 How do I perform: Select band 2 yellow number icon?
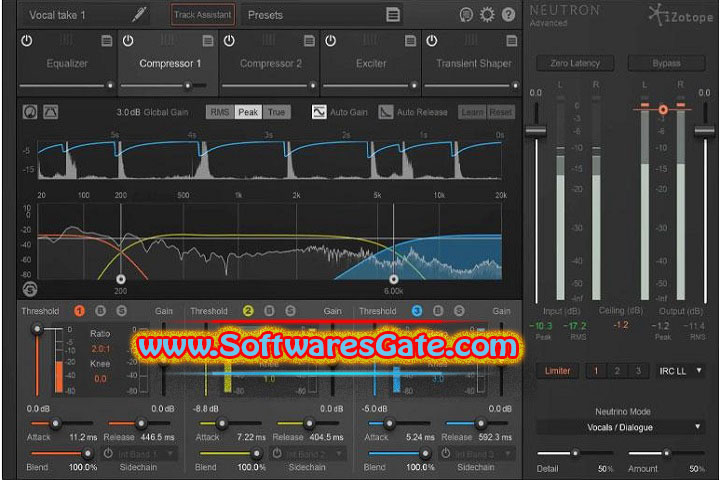click(x=248, y=311)
